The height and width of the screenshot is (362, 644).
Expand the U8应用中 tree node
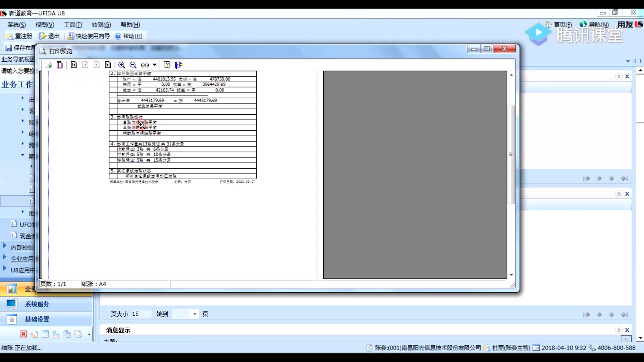5,268
